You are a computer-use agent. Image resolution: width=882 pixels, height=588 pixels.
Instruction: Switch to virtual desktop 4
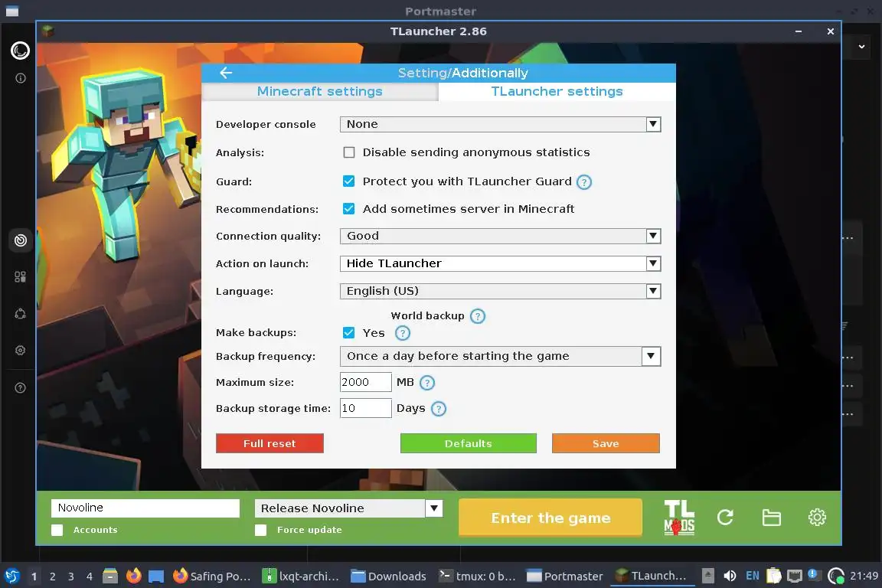click(x=89, y=577)
